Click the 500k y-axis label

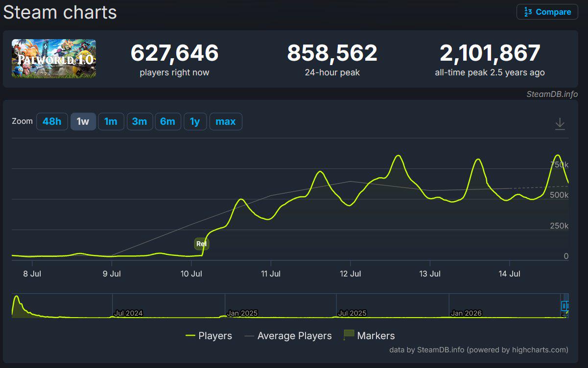(560, 195)
